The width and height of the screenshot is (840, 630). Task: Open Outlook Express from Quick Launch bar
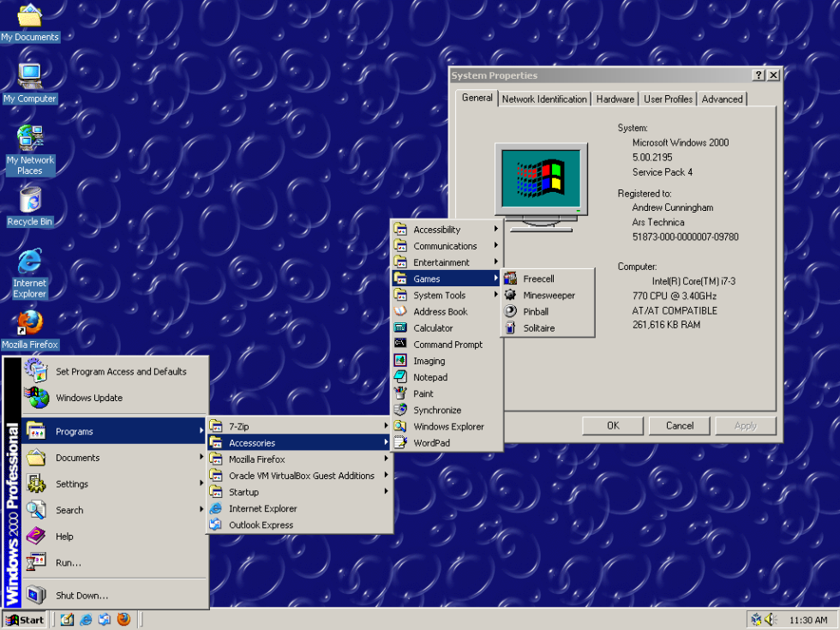pyautogui.click(x=105, y=619)
